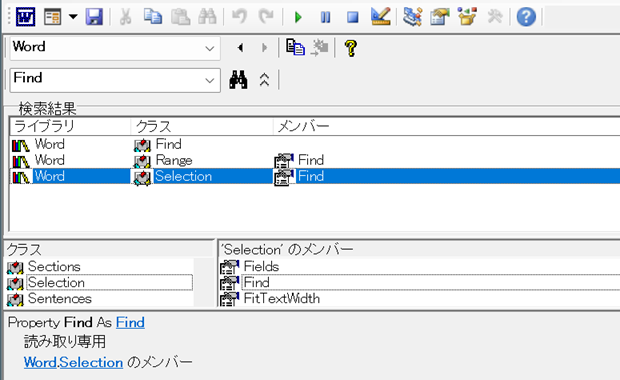Click the Toolbox wrench icon

(x=495, y=17)
